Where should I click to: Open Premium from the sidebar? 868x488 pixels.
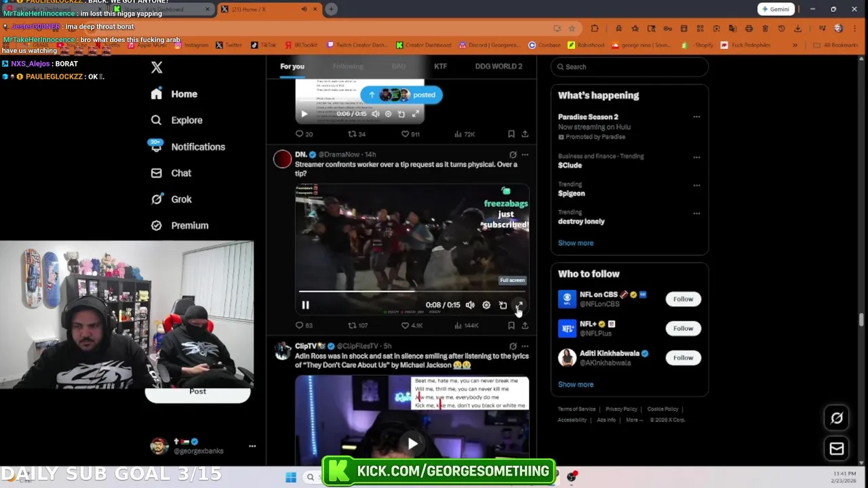pyautogui.click(x=180, y=225)
